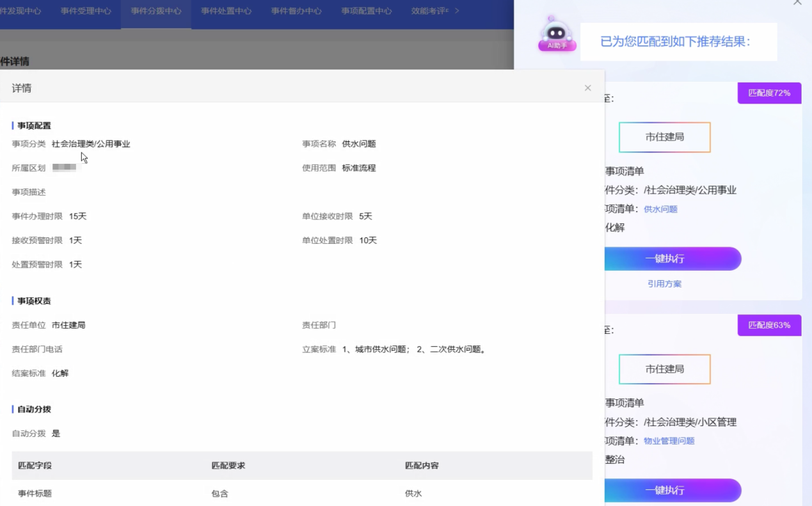Open the 事件分拨中心 tab

pyautogui.click(x=156, y=12)
